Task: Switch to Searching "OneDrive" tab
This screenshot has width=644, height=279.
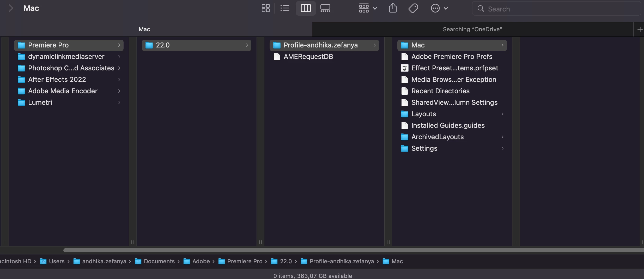Action: [x=472, y=29]
